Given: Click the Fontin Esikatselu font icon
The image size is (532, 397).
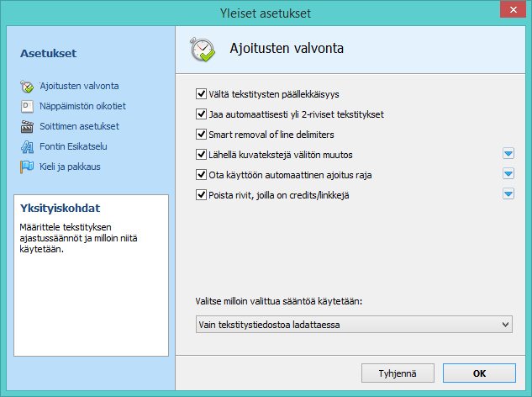Looking at the screenshot, I should click(26, 146).
